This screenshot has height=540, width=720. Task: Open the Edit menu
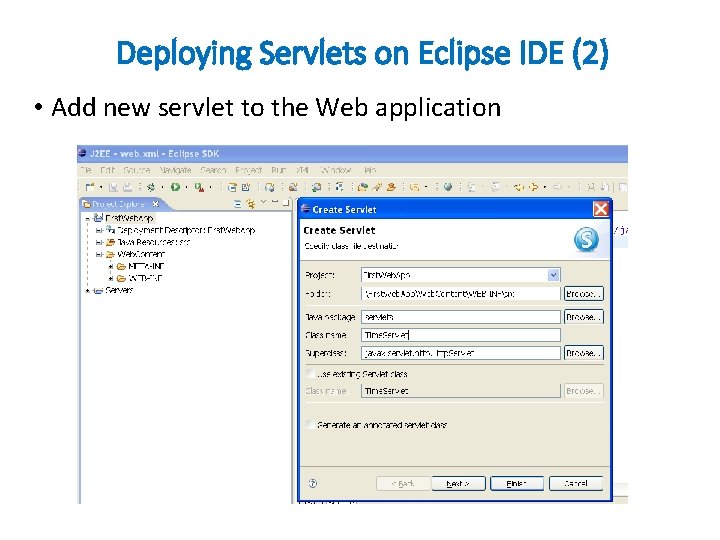coord(107,170)
